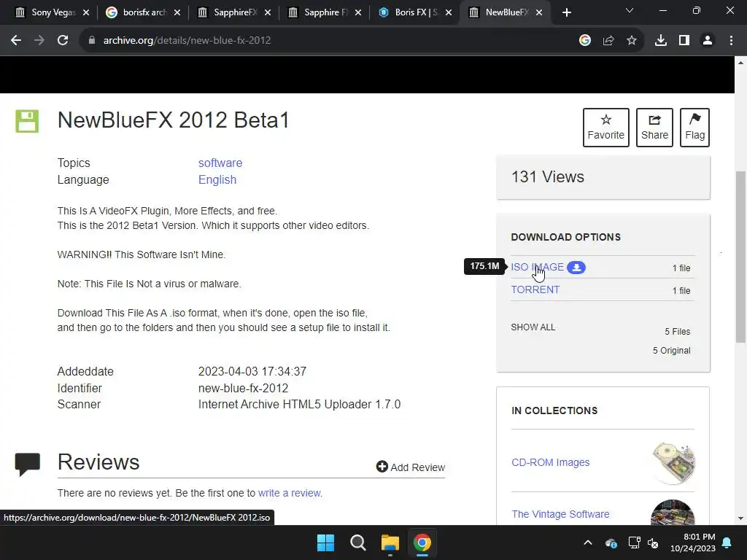The image size is (747, 560).
Task: Toggle the browser side panel icon
Action: pyautogui.click(x=684, y=41)
